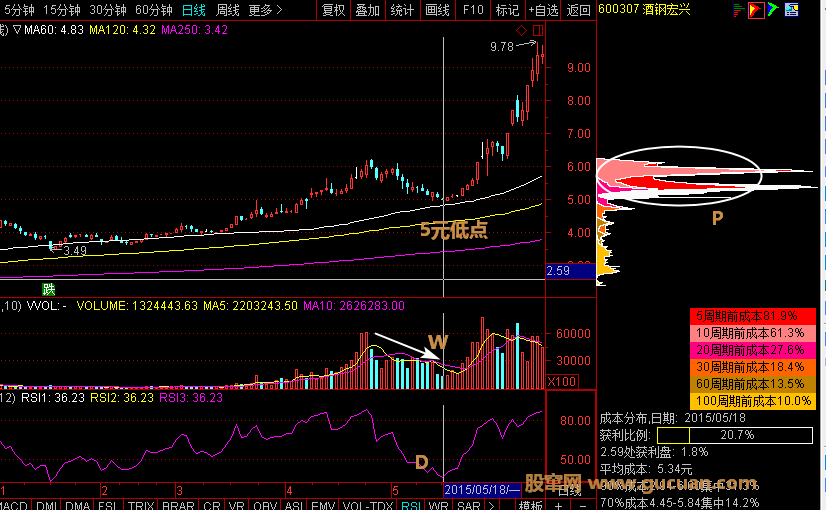Open the 模板 template button
The width and height of the screenshot is (826, 510).
530,505
